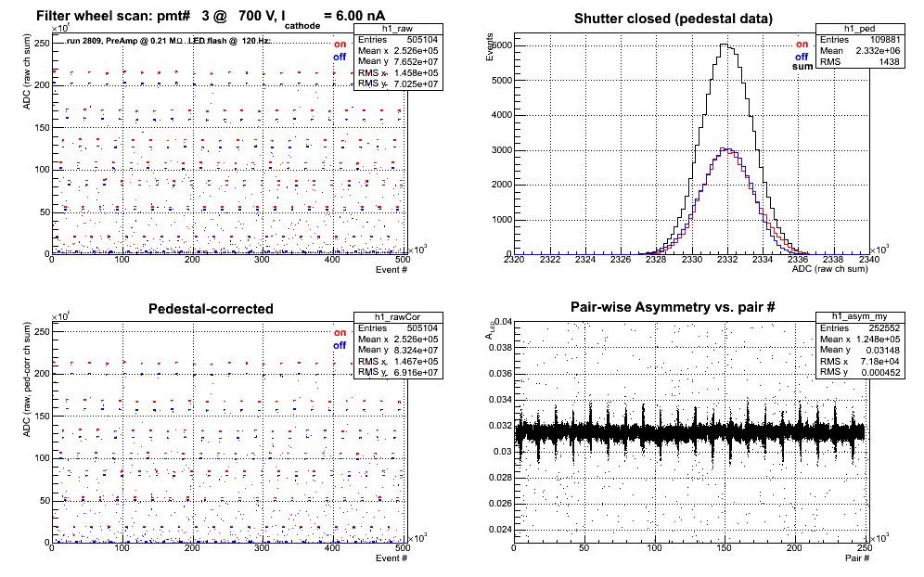
Task: Click the '6000' y-axis tick on the pedestal plot
Action: click(502, 45)
